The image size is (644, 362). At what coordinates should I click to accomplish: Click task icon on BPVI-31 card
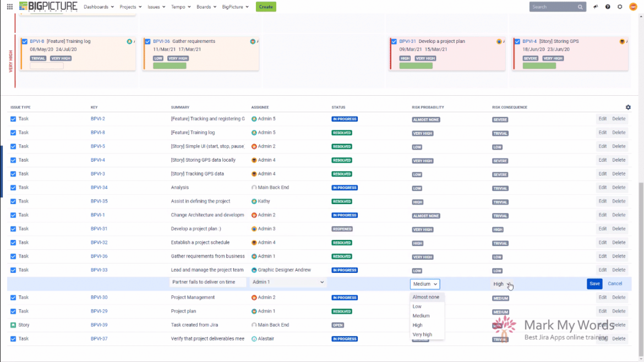click(x=394, y=41)
